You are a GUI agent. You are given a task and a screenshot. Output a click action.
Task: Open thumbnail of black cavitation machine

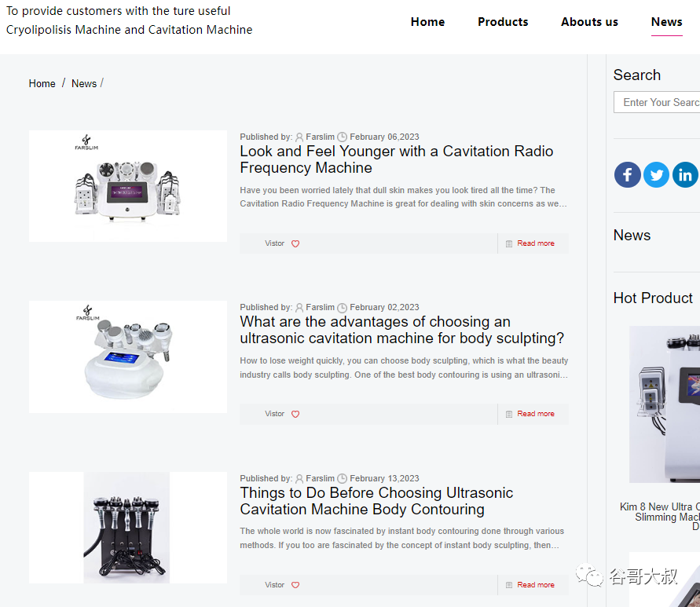click(128, 528)
